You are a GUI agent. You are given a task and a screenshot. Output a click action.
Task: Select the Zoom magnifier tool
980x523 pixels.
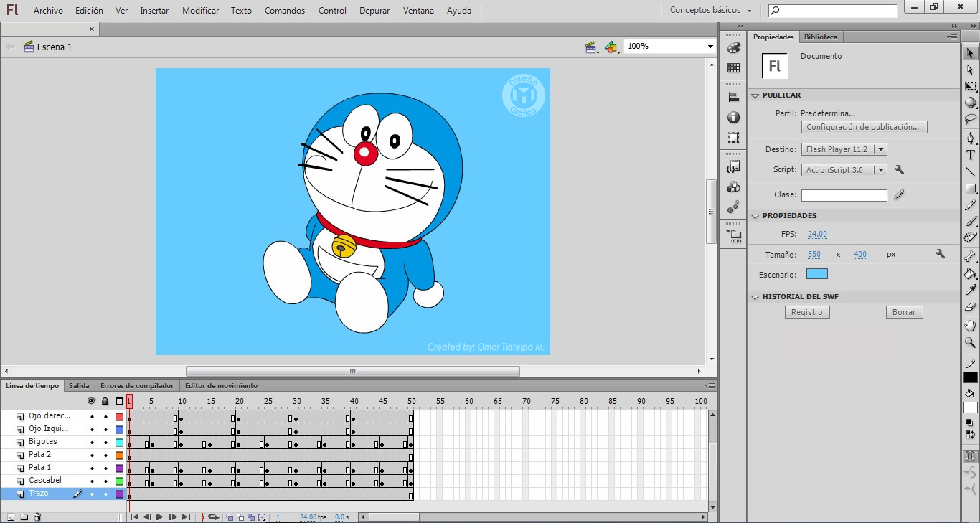tap(970, 343)
